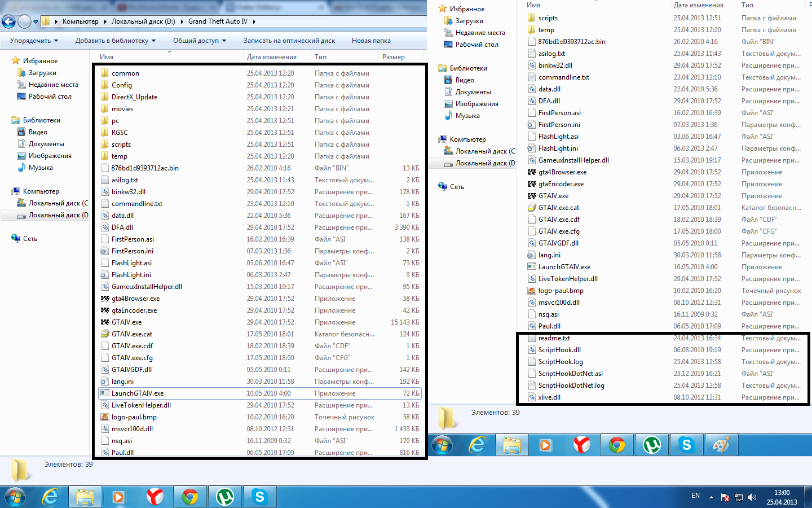Select logo-paul.bmp icon in left window

click(x=105, y=417)
